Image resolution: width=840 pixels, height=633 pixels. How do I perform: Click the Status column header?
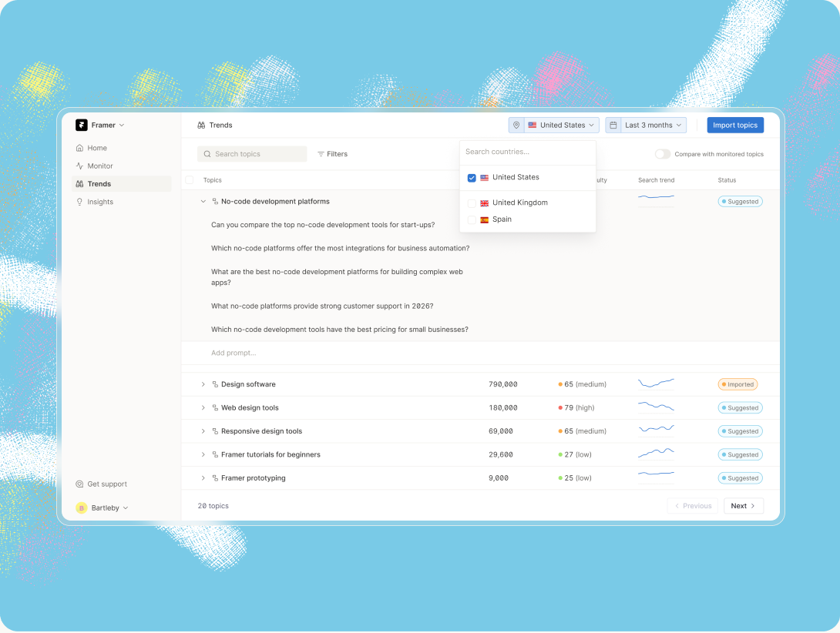727,180
